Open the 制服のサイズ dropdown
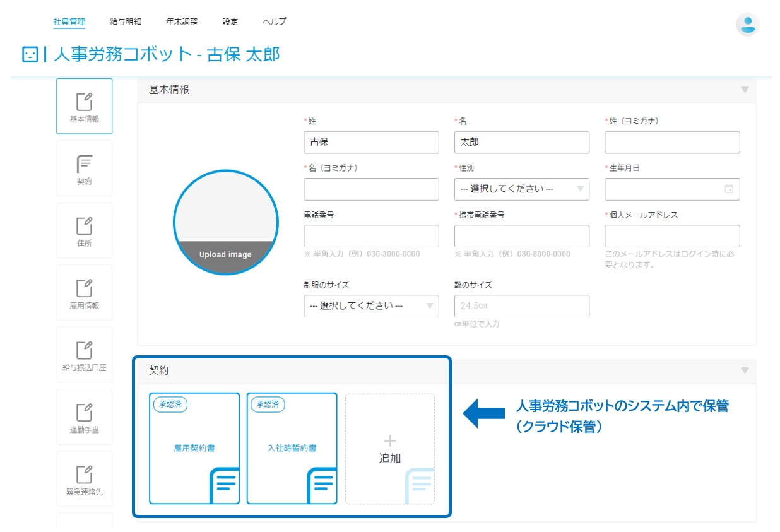 (371, 306)
